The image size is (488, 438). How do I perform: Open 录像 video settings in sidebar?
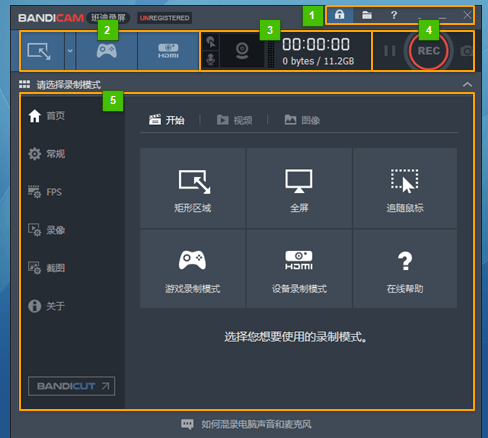pos(47,230)
